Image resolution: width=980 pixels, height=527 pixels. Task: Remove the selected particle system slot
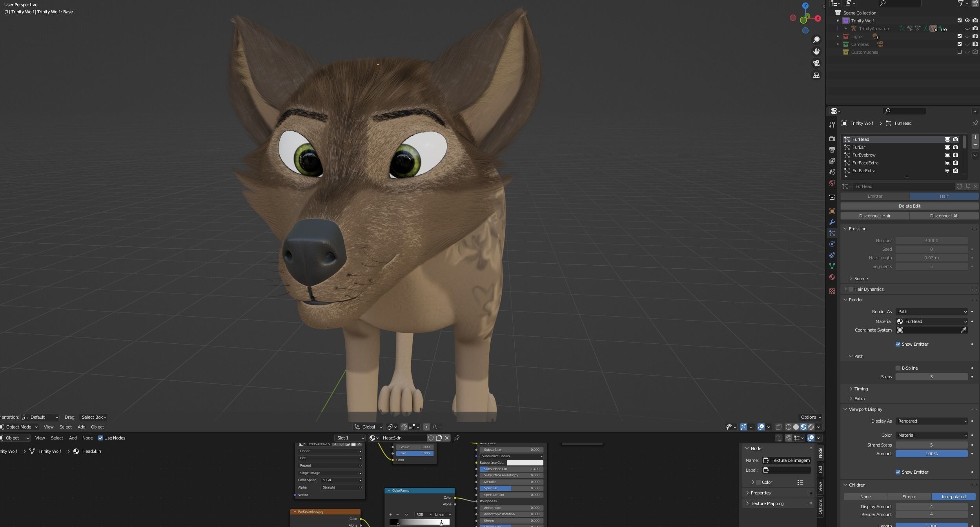coord(975,145)
